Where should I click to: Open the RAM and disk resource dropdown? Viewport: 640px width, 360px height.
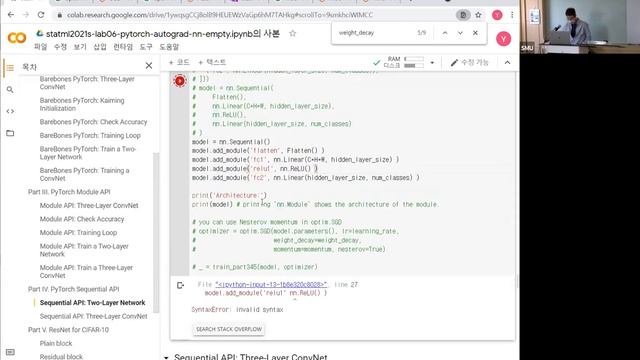tap(432, 63)
